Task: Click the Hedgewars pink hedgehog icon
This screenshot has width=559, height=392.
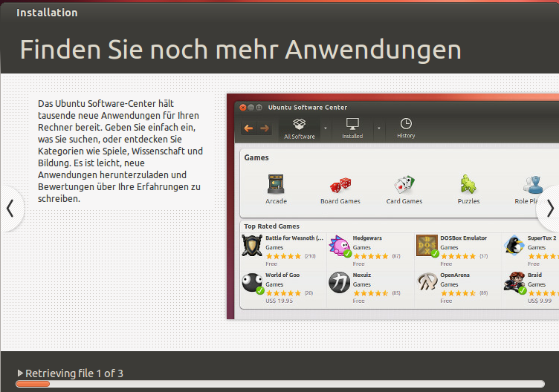Action: [340, 246]
